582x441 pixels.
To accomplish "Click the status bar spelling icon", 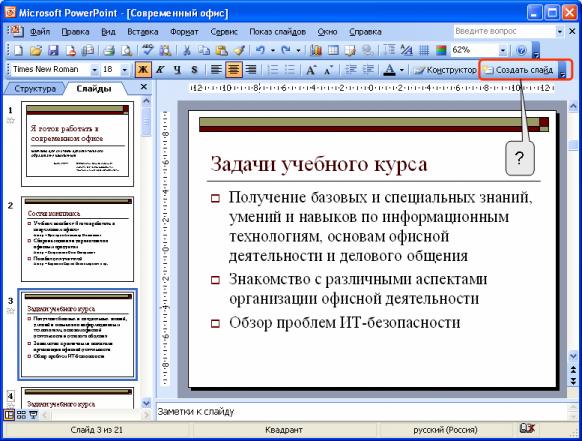I will point(527,429).
